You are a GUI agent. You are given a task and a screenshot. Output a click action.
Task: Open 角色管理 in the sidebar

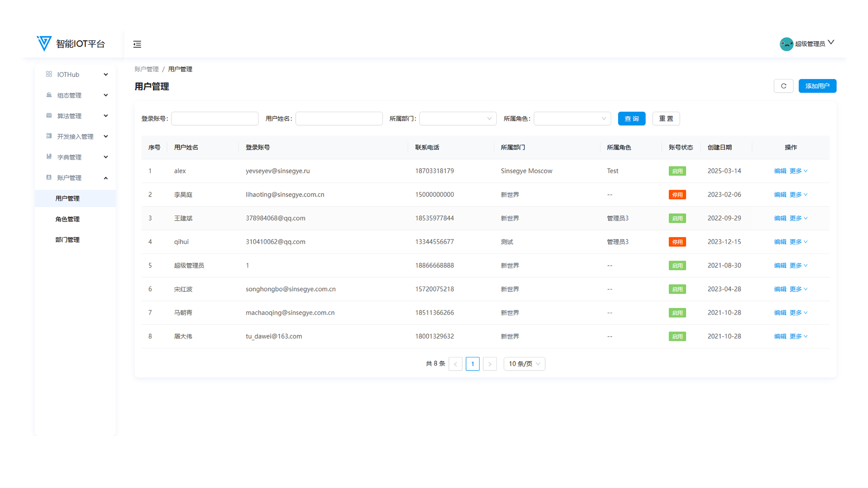(x=67, y=219)
